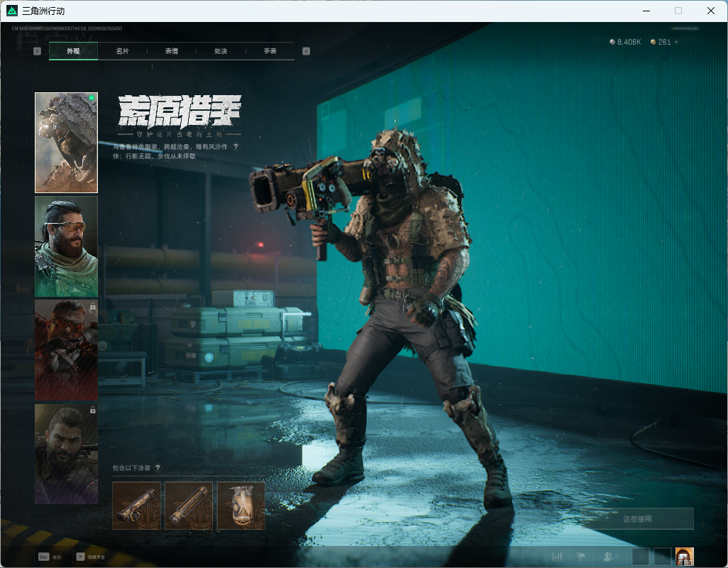Click the E next-tab key icon
This screenshot has height=568, width=728.
click(x=306, y=51)
